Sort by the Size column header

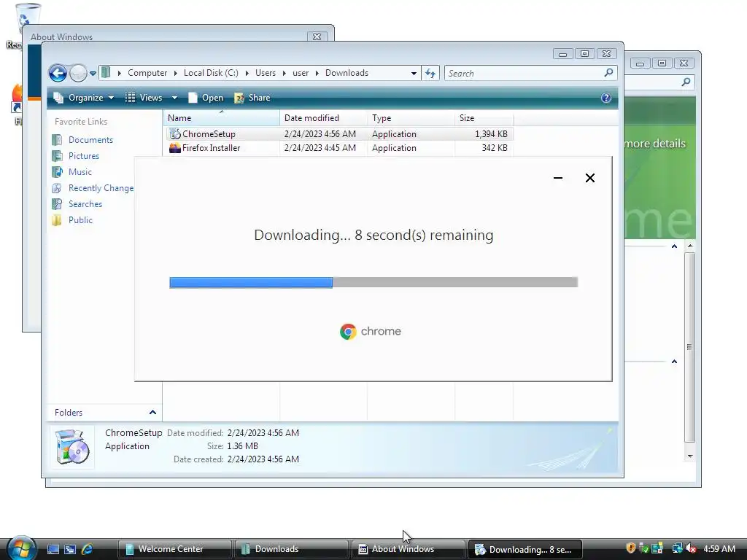484,118
